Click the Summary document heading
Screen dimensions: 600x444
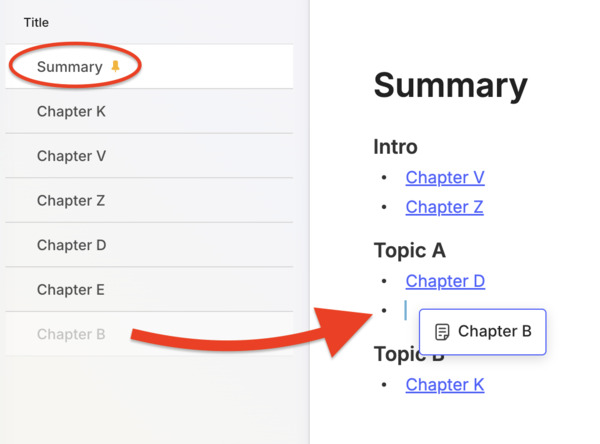coord(450,86)
